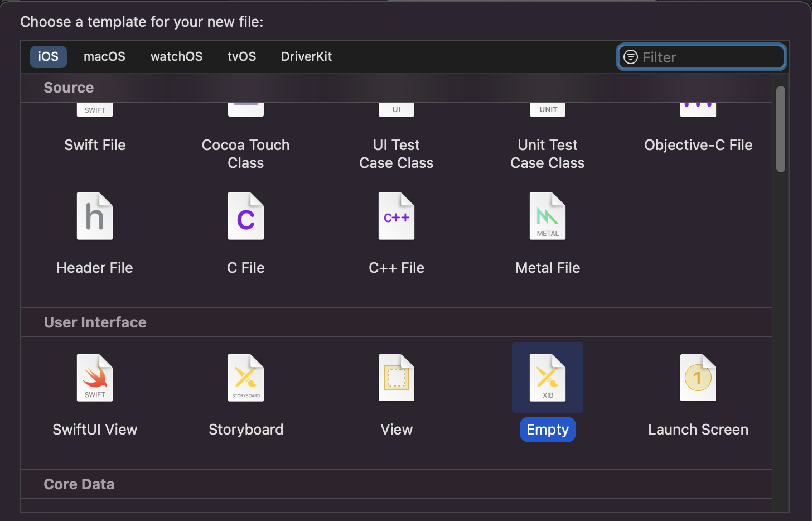The image size is (812, 521).
Task: Click the Launch Screen label
Action: (x=698, y=430)
